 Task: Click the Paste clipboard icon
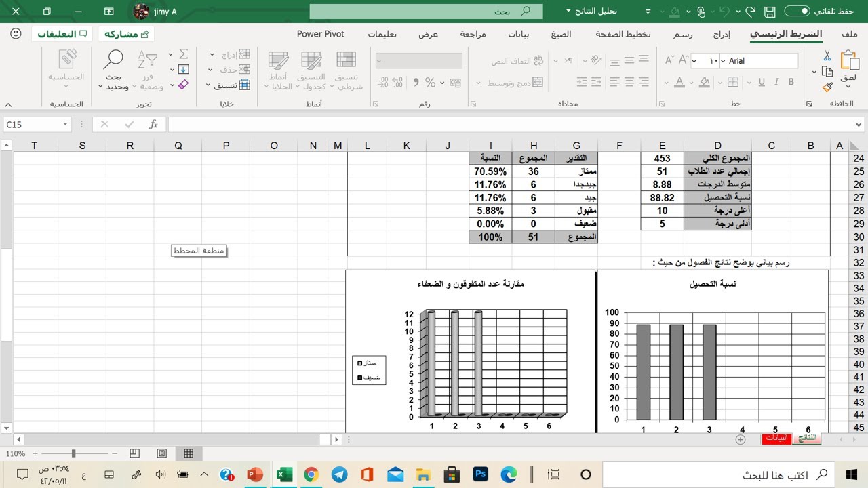848,61
